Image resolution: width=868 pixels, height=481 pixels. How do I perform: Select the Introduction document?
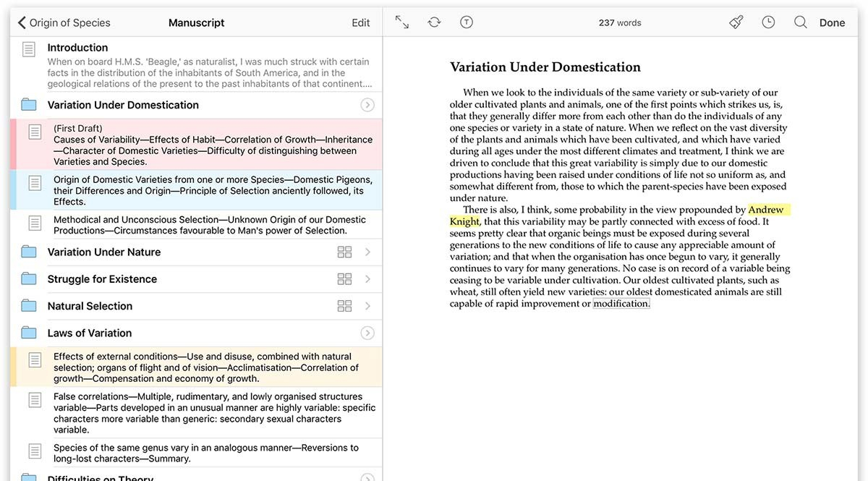195,65
